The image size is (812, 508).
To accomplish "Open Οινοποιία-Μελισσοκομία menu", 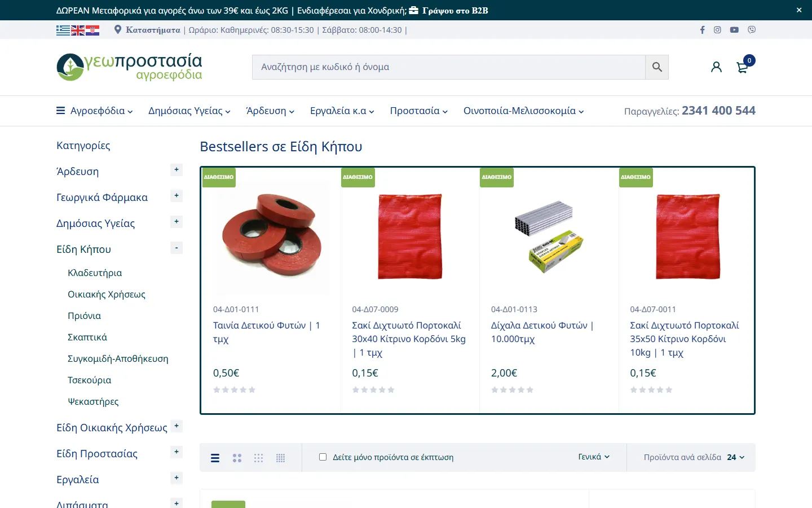I will pyautogui.click(x=524, y=111).
